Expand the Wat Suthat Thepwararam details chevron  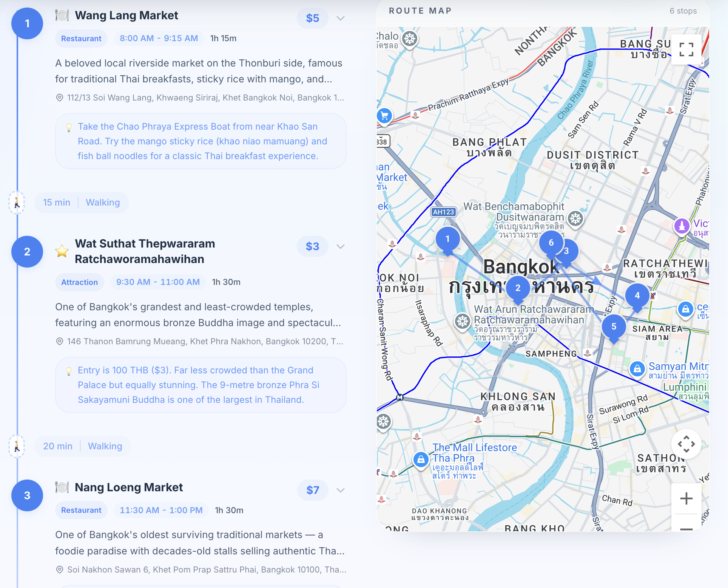[341, 246]
